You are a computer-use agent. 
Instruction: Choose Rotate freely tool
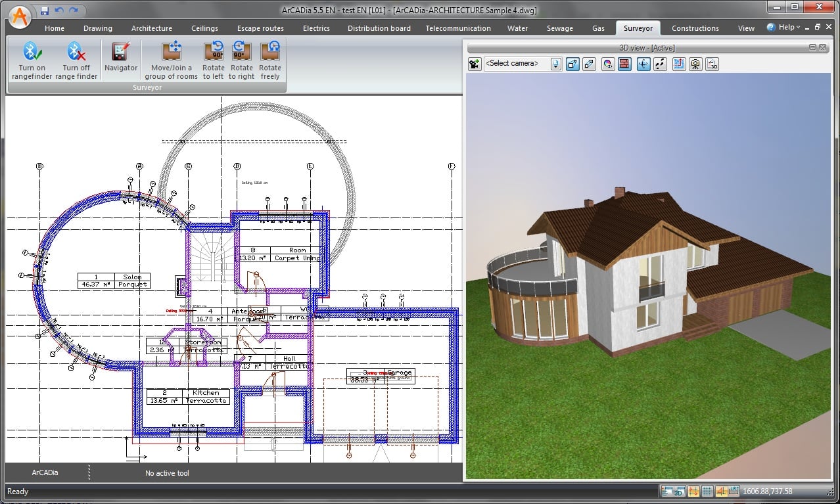[269, 60]
